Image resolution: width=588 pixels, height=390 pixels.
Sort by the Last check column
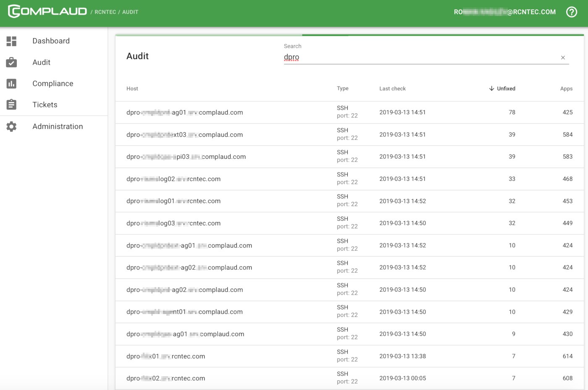click(x=392, y=89)
